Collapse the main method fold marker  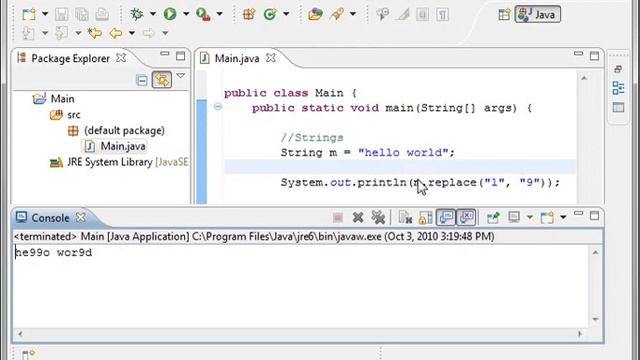coord(218,107)
